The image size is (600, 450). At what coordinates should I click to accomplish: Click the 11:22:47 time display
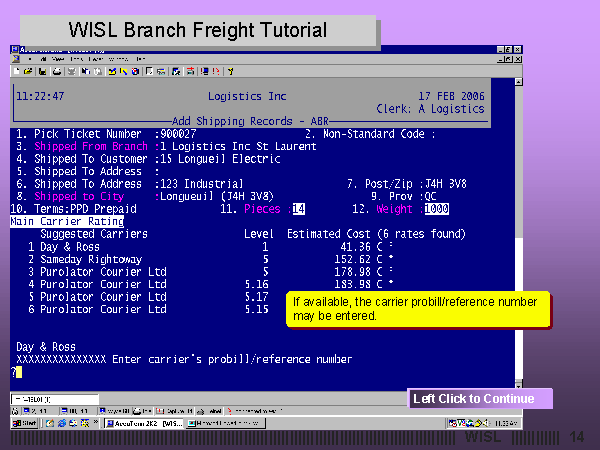coord(40,96)
